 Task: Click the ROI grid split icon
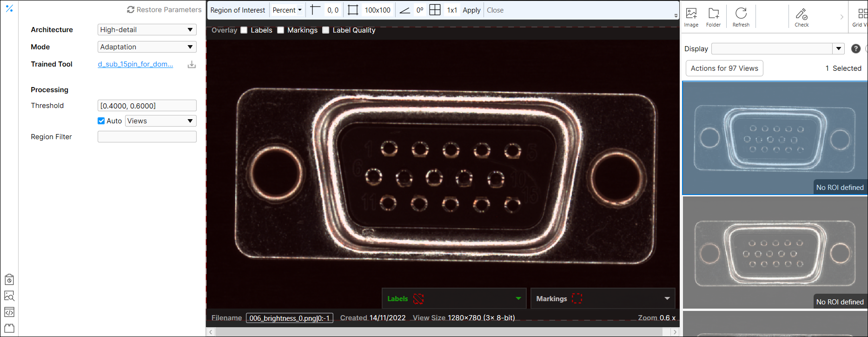[435, 10]
